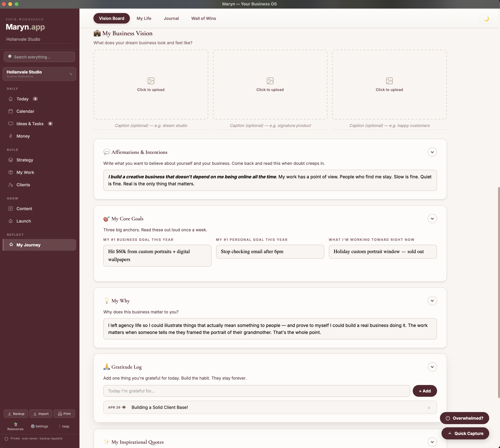
Task: Open Settings gear in sidebar
Action: click(39, 426)
